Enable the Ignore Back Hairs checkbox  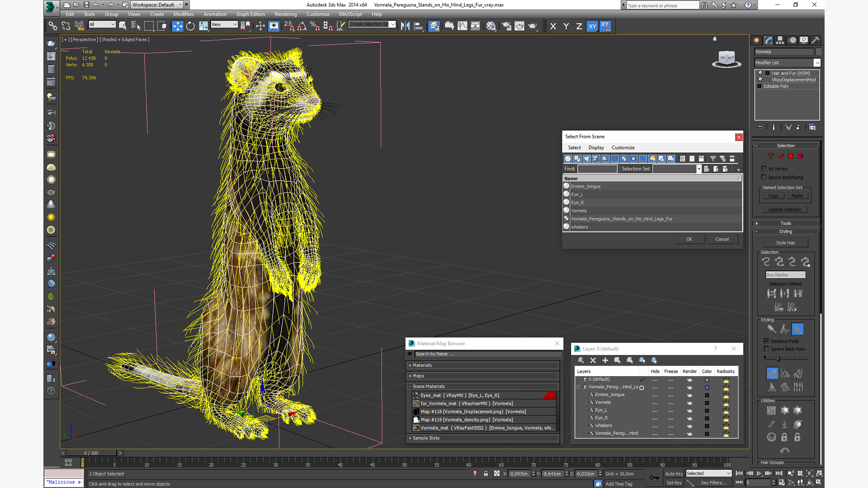pyautogui.click(x=767, y=349)
